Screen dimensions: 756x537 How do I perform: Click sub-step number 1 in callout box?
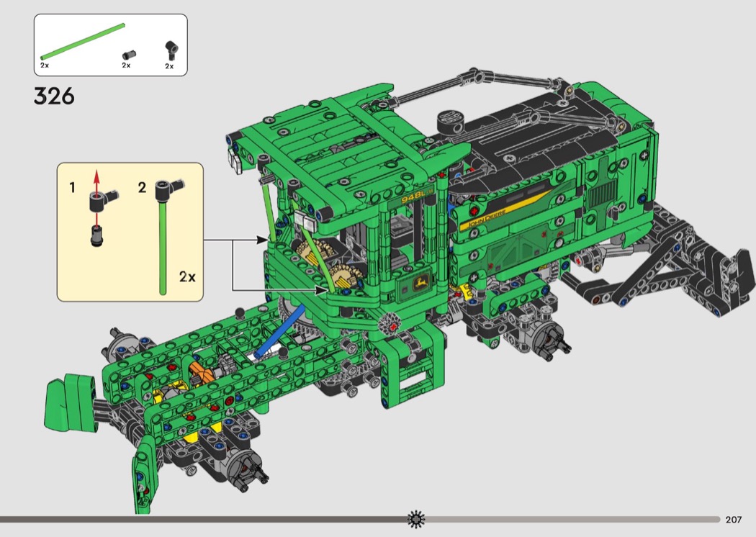tap(72, 189)
